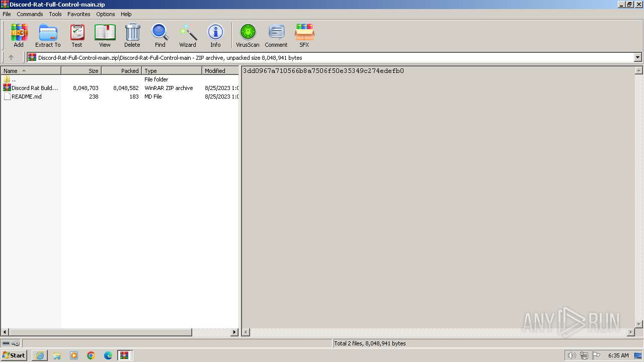Open Internet Explorer from the taskbar
644x362 pixels.
(x=40, y=355)
